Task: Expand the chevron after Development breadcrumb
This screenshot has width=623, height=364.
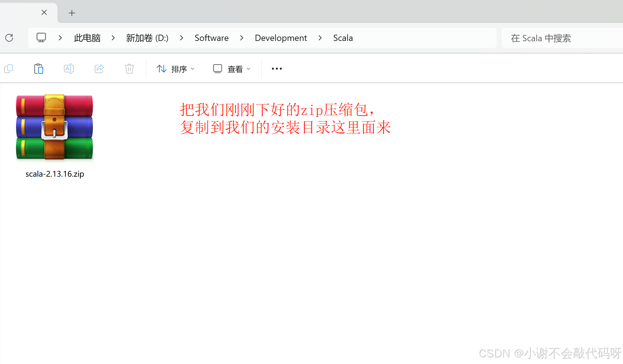Action: [320, 38]
